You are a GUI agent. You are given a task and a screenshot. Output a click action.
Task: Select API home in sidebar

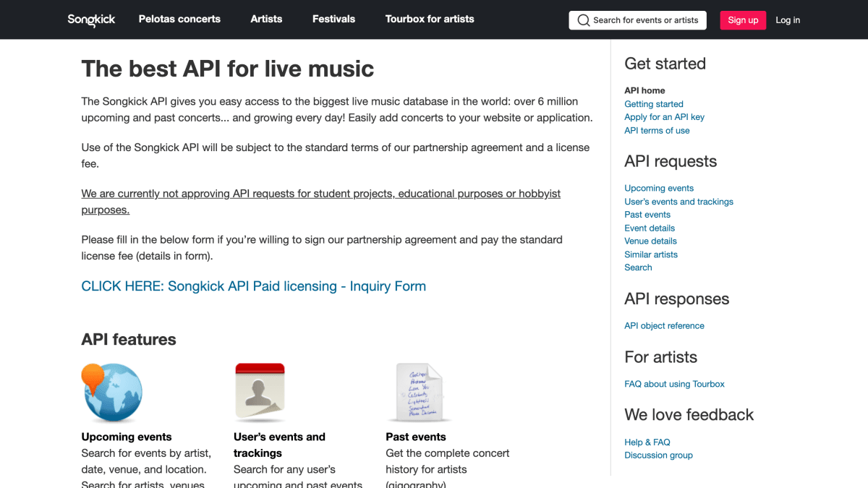[644, 90]
